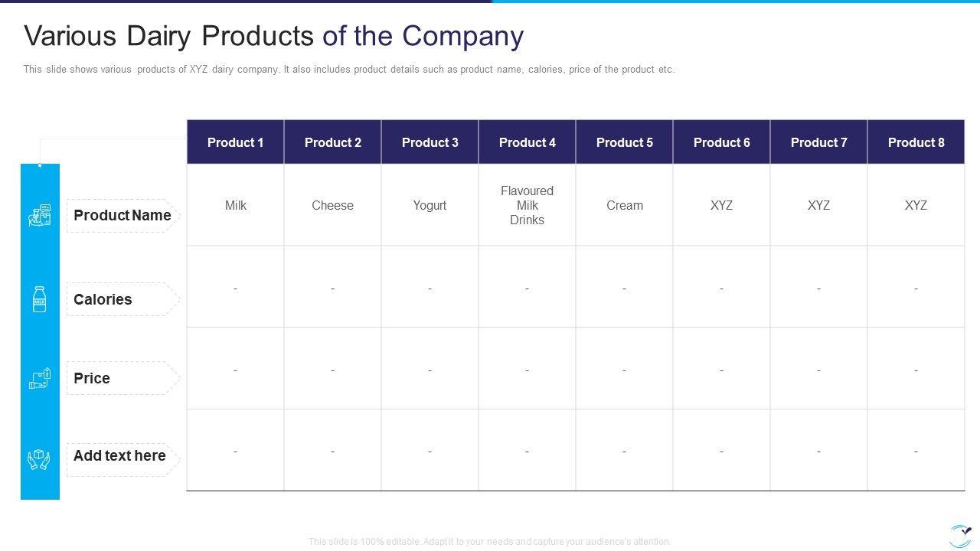Select the hands holding box icon
The height and width of the screenshot is (551, 980).
39,458
